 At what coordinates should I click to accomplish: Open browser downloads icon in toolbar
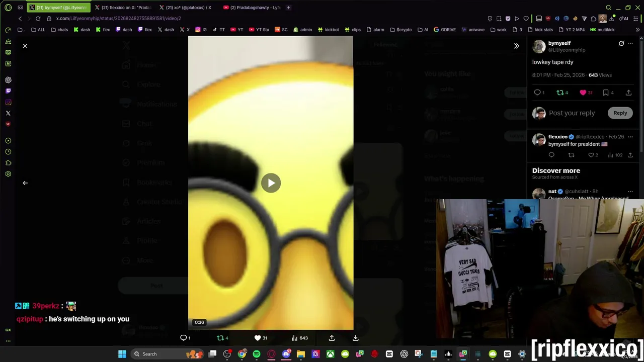[x=612, y=19]
